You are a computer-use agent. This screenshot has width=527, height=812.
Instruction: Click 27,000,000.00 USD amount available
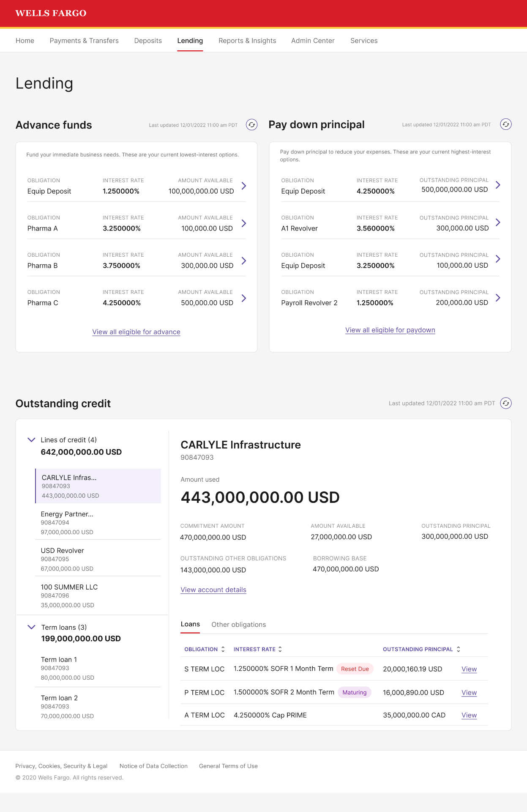pyautogui.click(x=341, y=537)
